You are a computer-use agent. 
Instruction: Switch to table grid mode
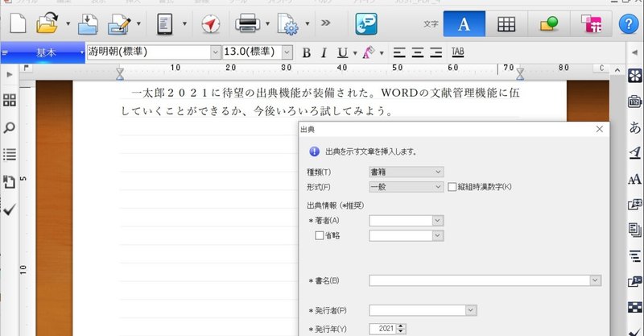[506, 24]
